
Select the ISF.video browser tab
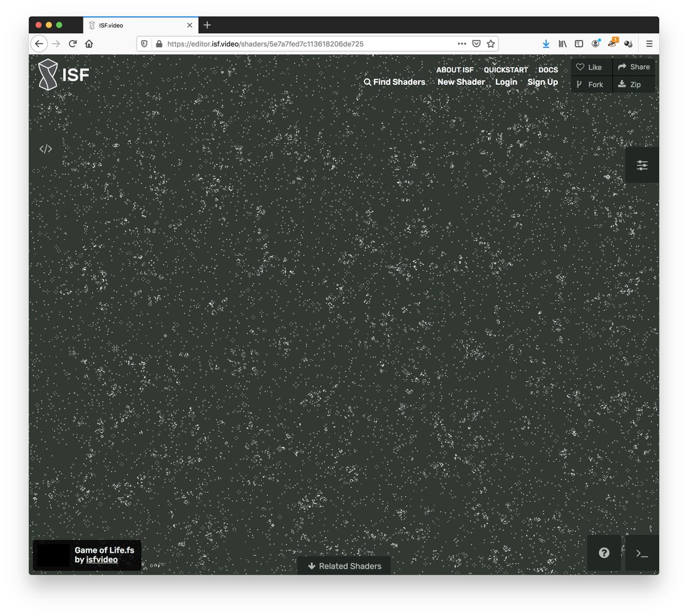click(141, 25)
